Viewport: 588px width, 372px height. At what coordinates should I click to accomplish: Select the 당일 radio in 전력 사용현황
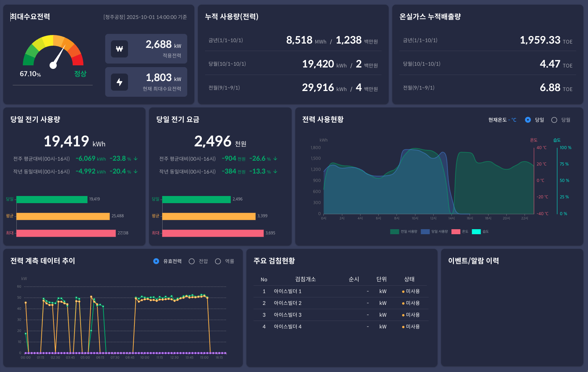tap(528, 120)
